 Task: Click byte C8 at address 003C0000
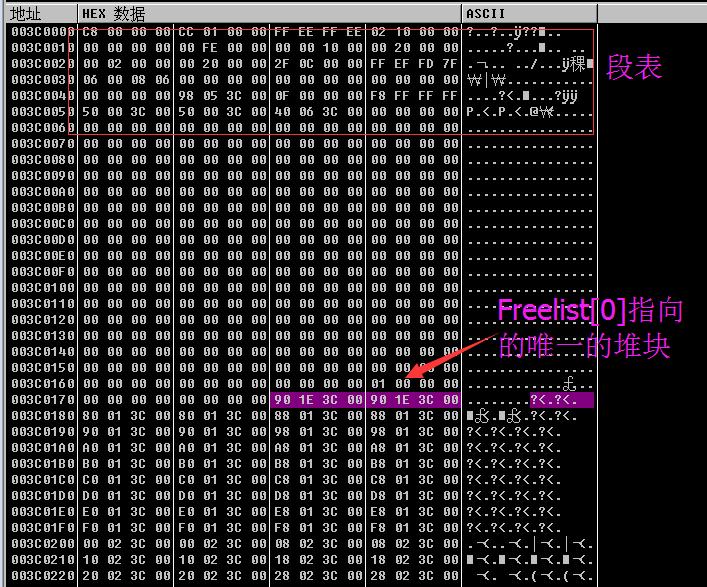coord(90,32)
